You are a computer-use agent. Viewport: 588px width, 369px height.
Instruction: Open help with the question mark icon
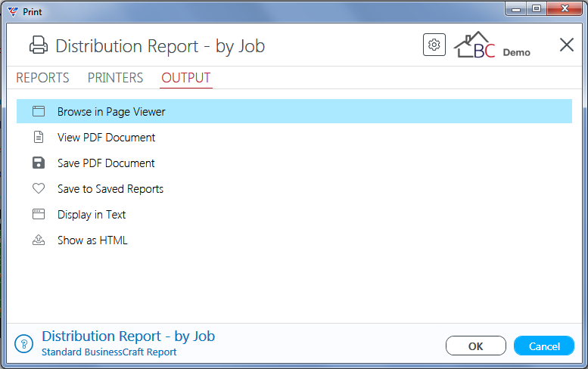click(24, 343)
